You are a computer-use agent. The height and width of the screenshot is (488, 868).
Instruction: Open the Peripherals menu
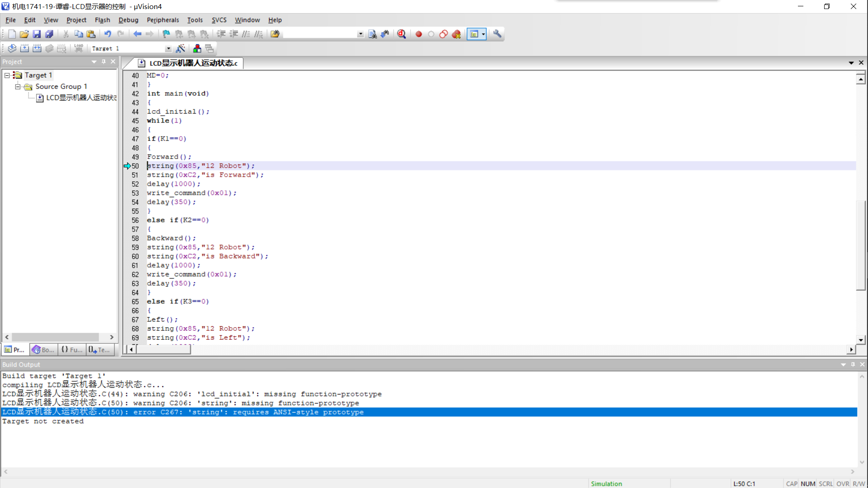[163, 20]
